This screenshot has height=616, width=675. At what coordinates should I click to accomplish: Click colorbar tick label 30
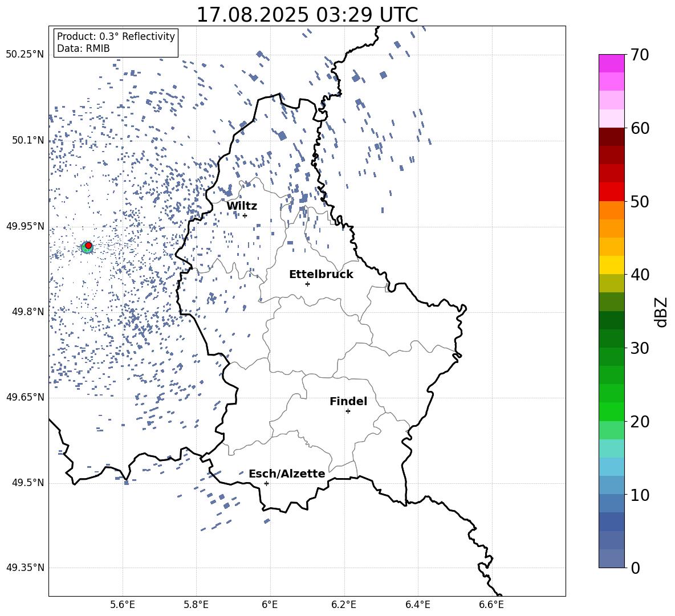[640, 348]
